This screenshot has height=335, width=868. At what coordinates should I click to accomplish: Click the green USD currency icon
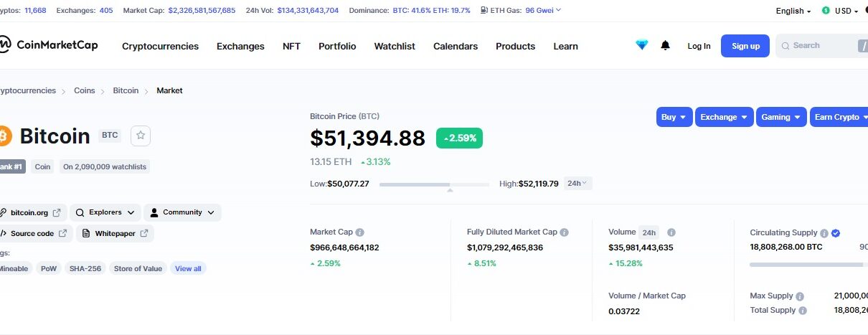point(826,11)
